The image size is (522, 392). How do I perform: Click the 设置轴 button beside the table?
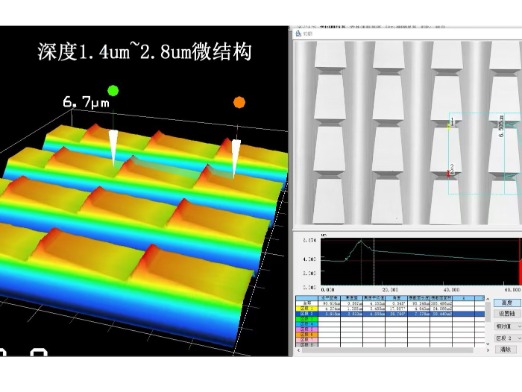[x=507, y=314]
